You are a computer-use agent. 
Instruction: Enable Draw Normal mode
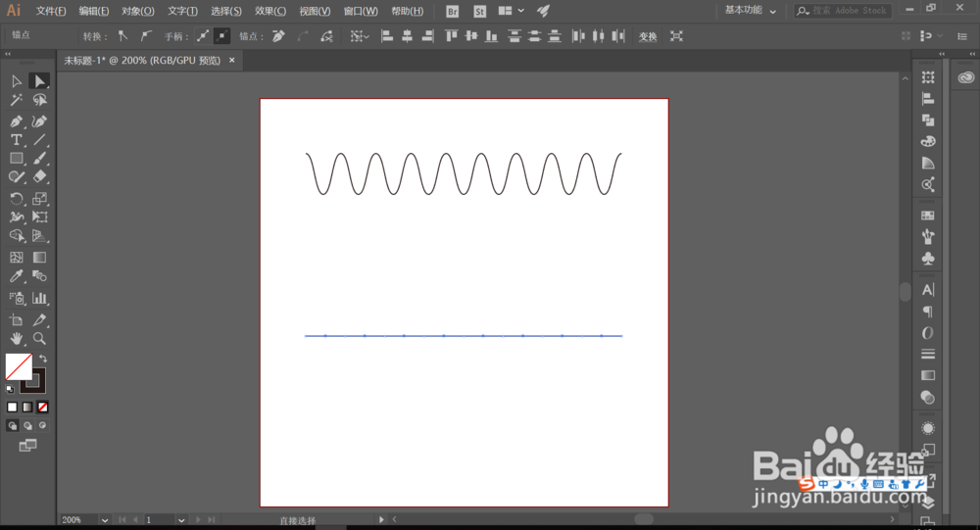click(x=12, y=425)
